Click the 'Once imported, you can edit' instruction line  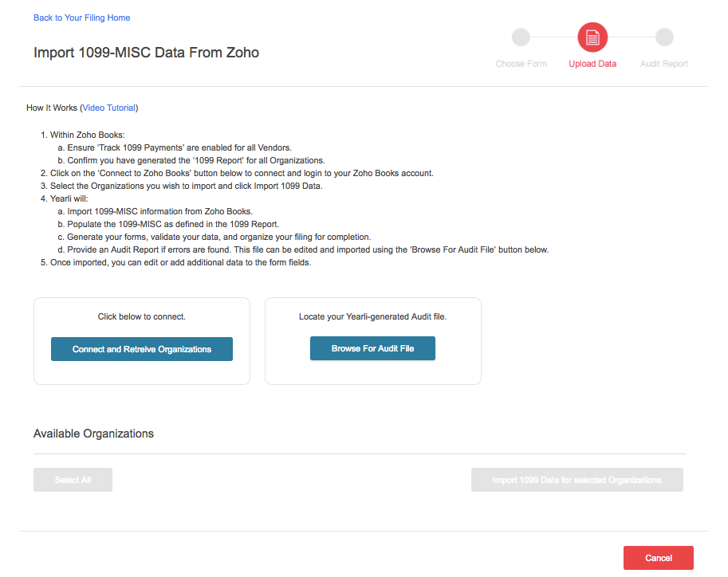click(x=180, y=262)
